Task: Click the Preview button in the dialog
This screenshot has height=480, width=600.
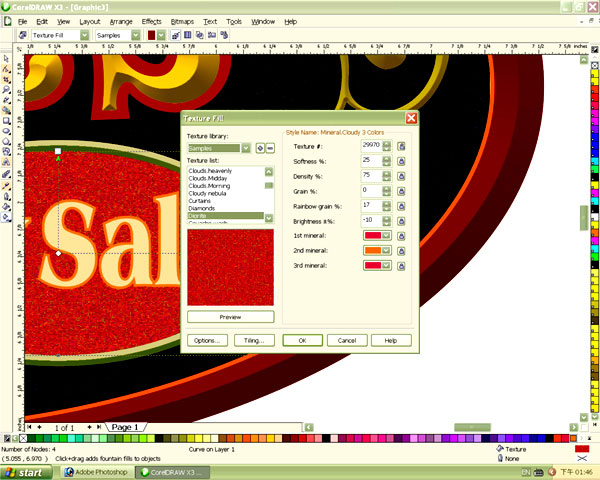Action: [x=230, y=317]
